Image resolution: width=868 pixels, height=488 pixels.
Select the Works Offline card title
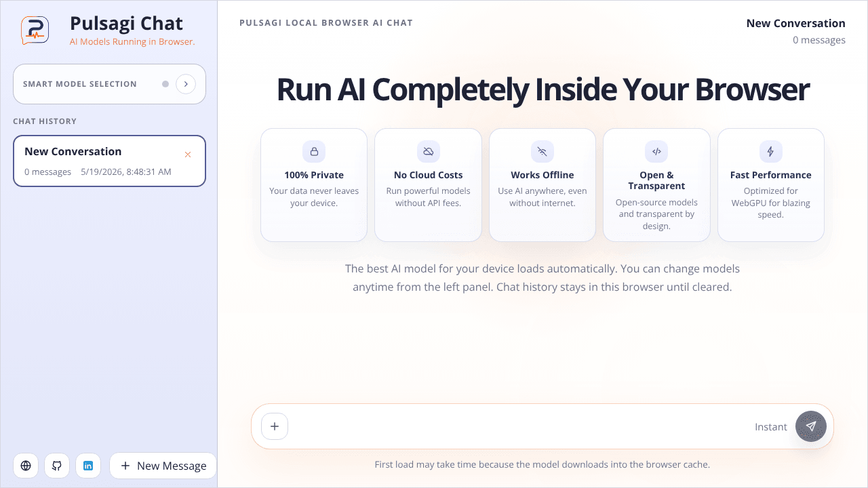click(542, 175)
